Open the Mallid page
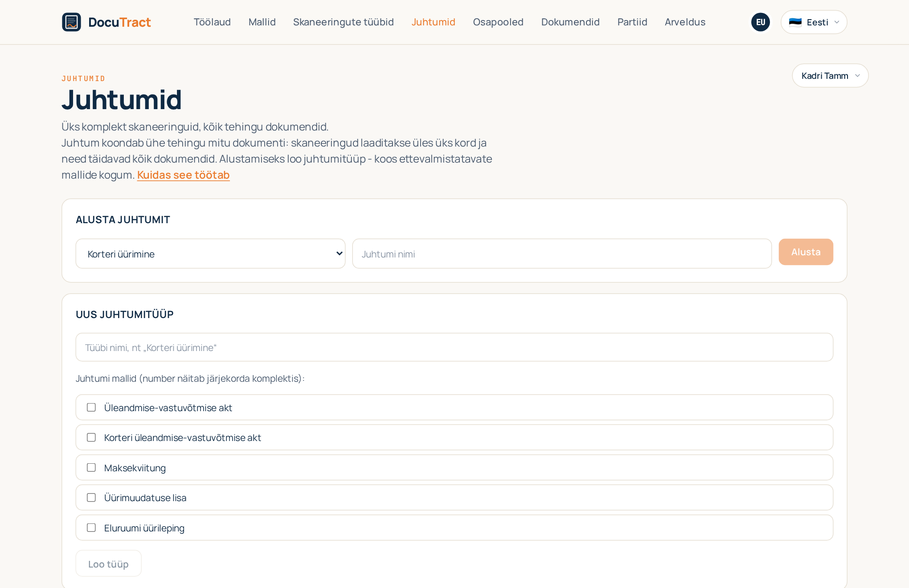The width and height of the screenshot is (909, 588). (262, 22)
